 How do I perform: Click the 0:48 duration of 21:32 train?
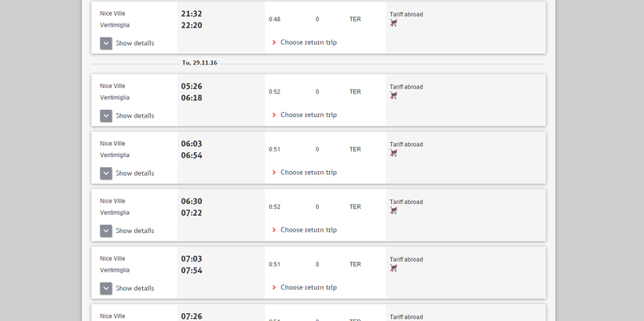click(274, 20)
